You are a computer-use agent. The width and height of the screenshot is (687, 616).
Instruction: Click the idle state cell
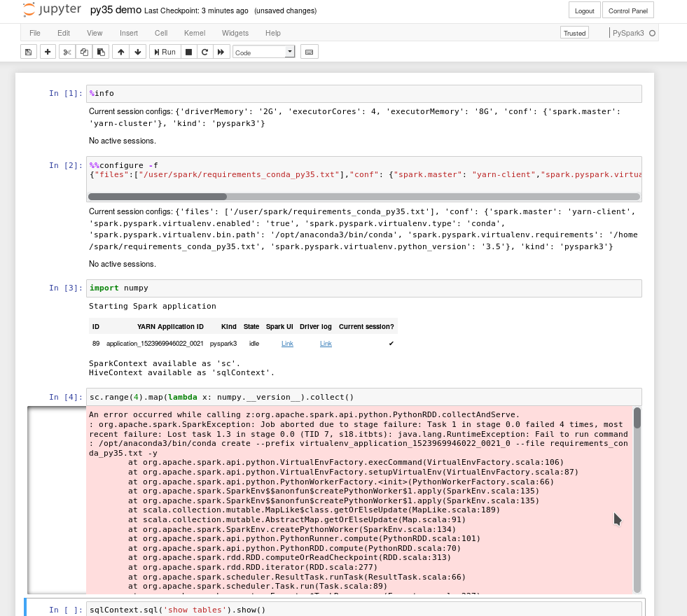point(254,343)
